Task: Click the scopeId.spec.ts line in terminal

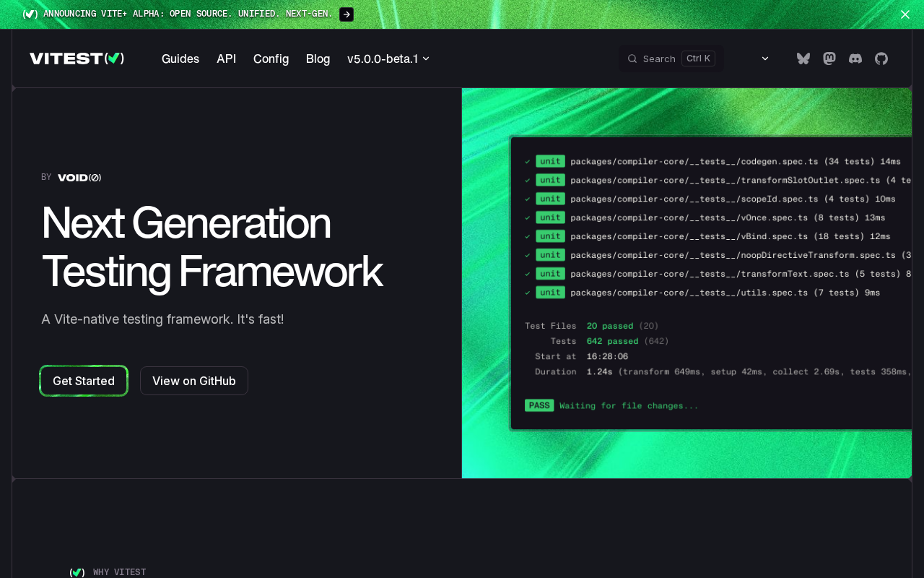Action: click(x=710, y=199)
